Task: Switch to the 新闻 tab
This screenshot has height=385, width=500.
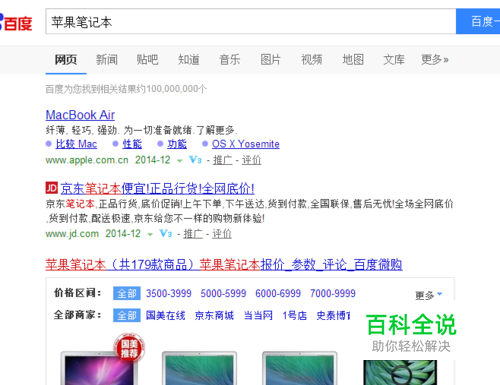Action: point(107,60)
